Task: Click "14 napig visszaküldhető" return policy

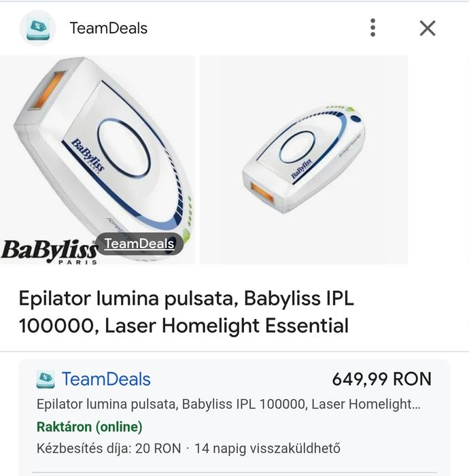Action: pos(267,449)
